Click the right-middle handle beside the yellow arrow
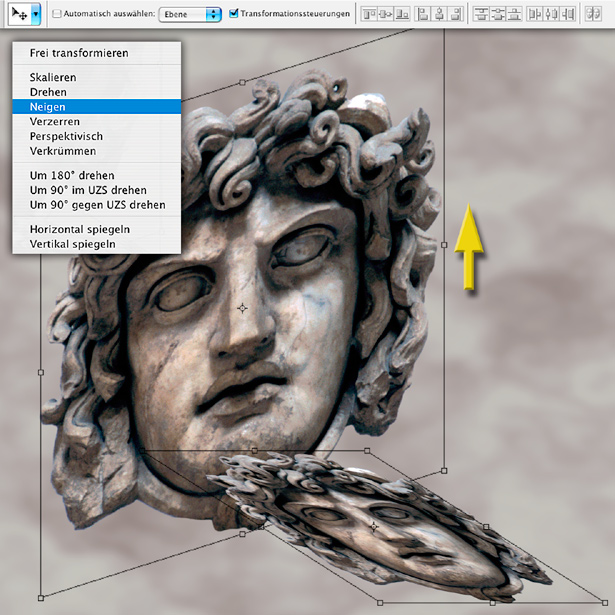Viewport: 615px width, 615px height. click(x=444, y=245)
